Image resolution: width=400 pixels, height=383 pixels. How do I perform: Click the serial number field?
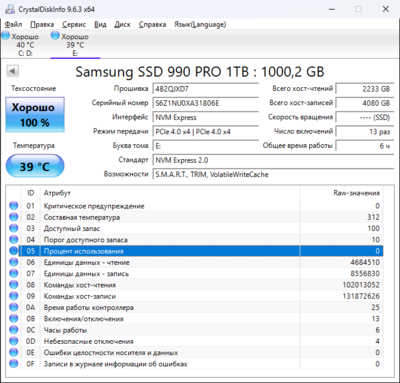click(x=206, y=103)
